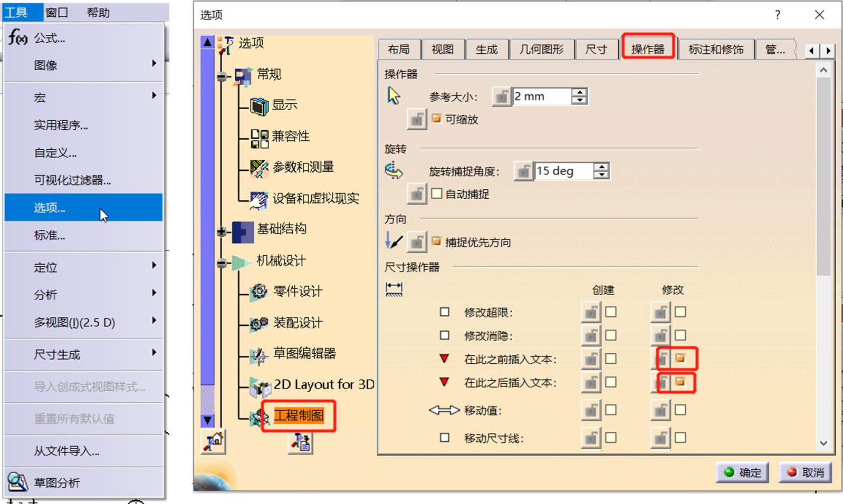Viewport: 843px width, 504px height.
Task: Check 修改超限 in the 创建 column
Action: 611,312
